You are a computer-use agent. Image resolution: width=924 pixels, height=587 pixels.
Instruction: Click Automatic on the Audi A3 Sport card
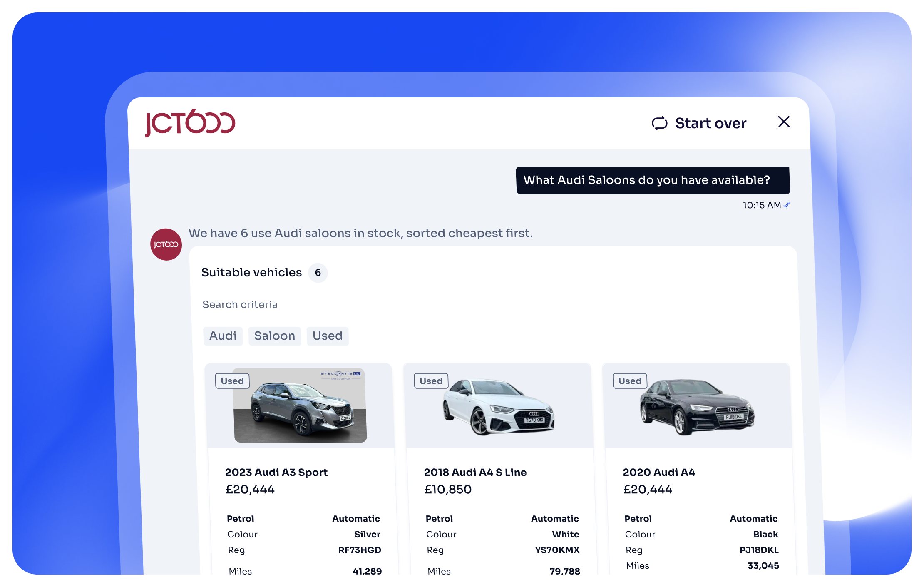356,519
